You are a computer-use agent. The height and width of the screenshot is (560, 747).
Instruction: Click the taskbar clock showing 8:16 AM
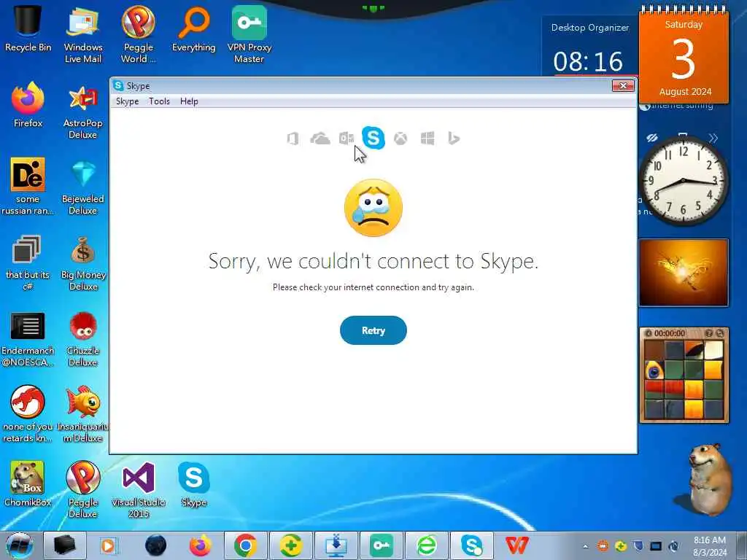pos(710,546)
